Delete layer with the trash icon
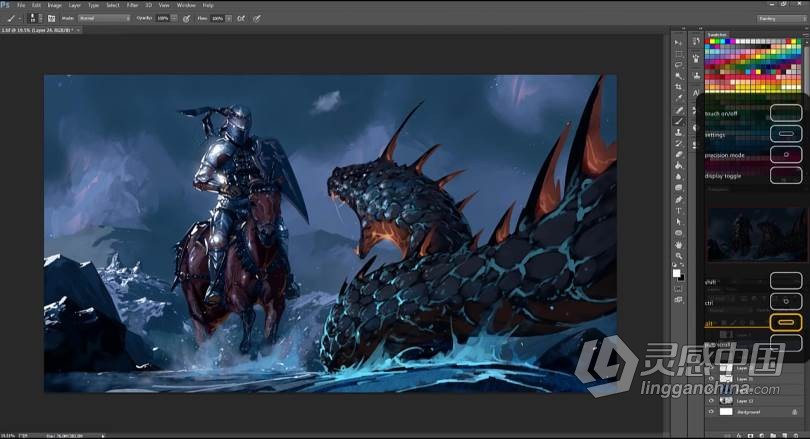The width and height of the screenshot is (810, 439). (x=795, y=435)
